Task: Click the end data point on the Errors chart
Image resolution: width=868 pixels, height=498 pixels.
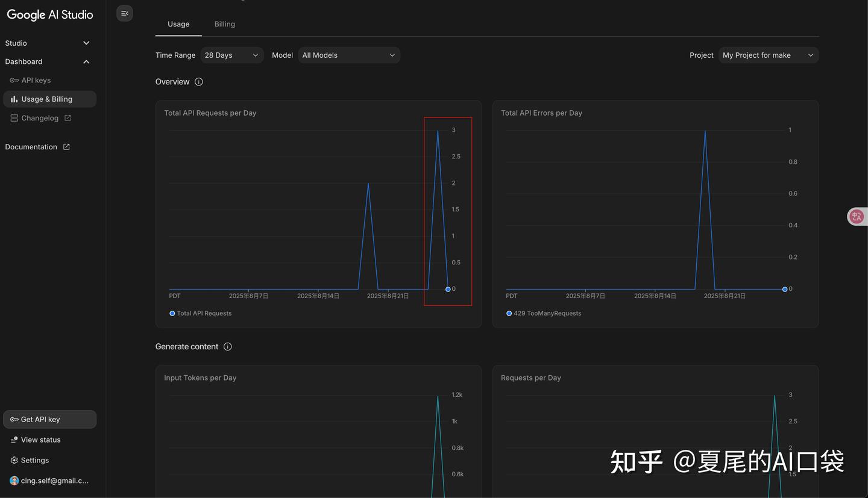Action: point(785,289)
